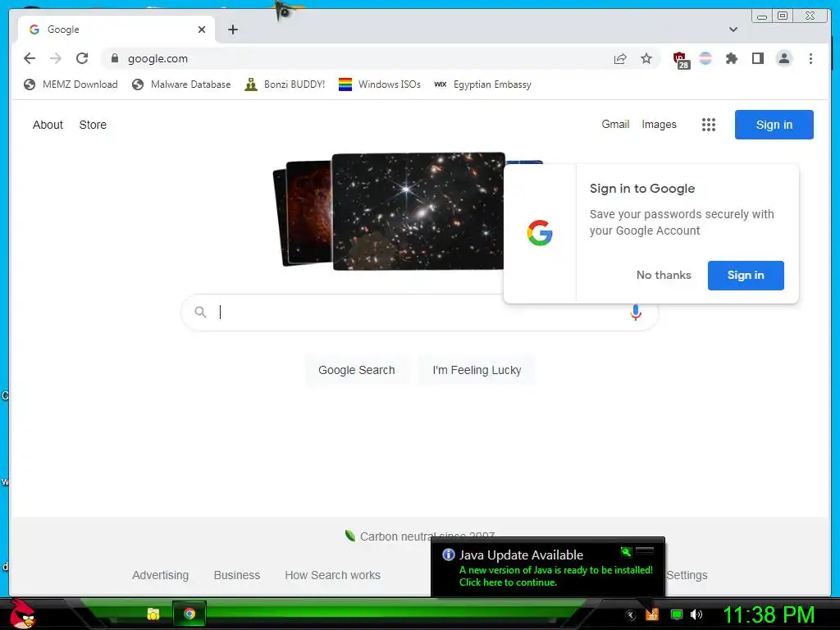Open the Angry Bird start button
The image size is (840, 630).
[22, 614]
